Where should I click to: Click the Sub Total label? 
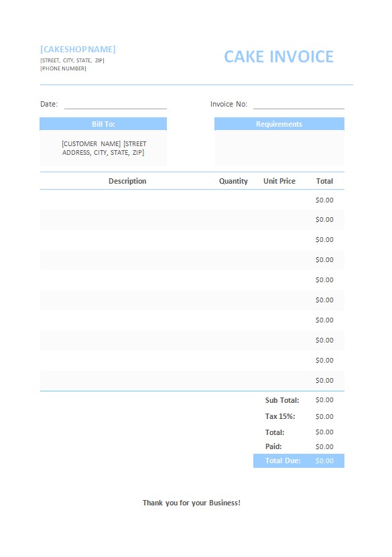click(282, 400)
